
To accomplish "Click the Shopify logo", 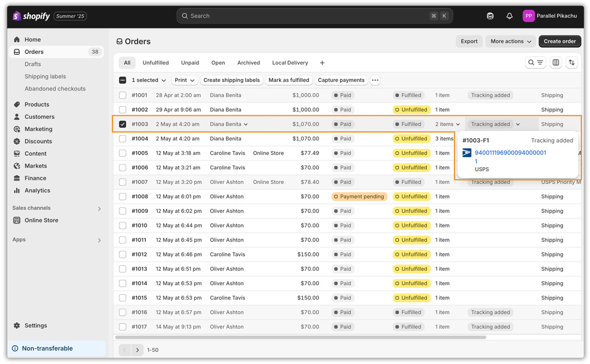I will point(31,16).
